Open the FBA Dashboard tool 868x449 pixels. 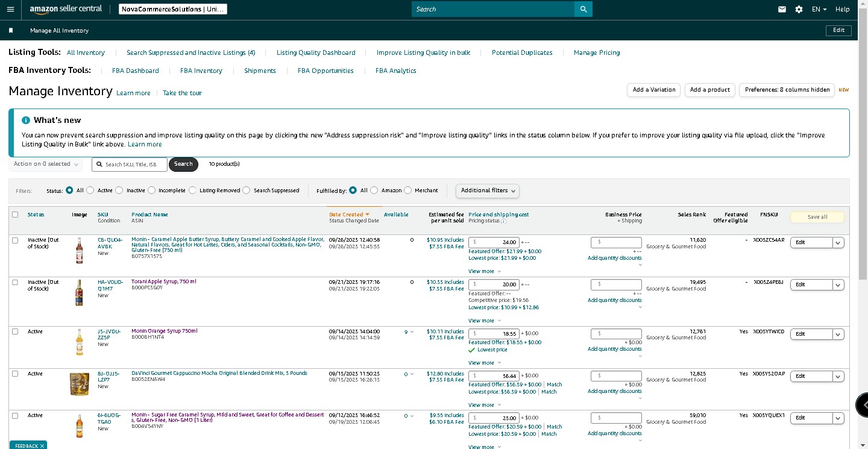(136, 71)
